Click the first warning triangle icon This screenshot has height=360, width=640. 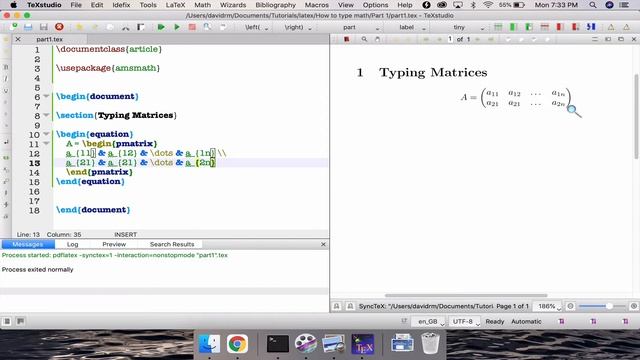pyautogui.click(x=611, y=27)
